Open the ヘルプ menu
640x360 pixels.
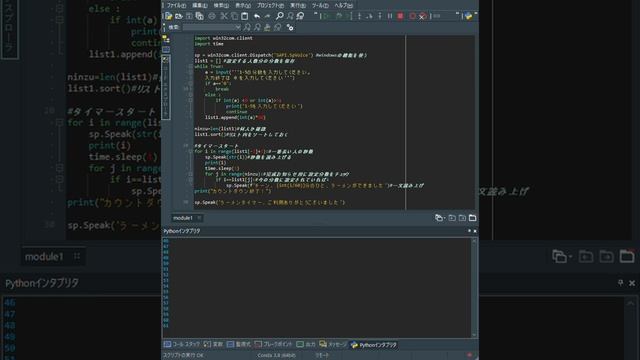pos(343,5)
